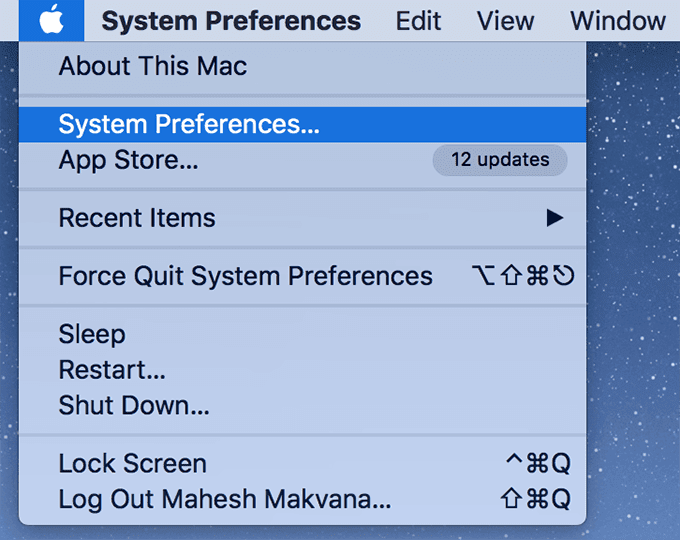Viewport: 680px width, 540px height.
Task: Choose Force Quit System Preferences
Action: [x=302, y=276]
